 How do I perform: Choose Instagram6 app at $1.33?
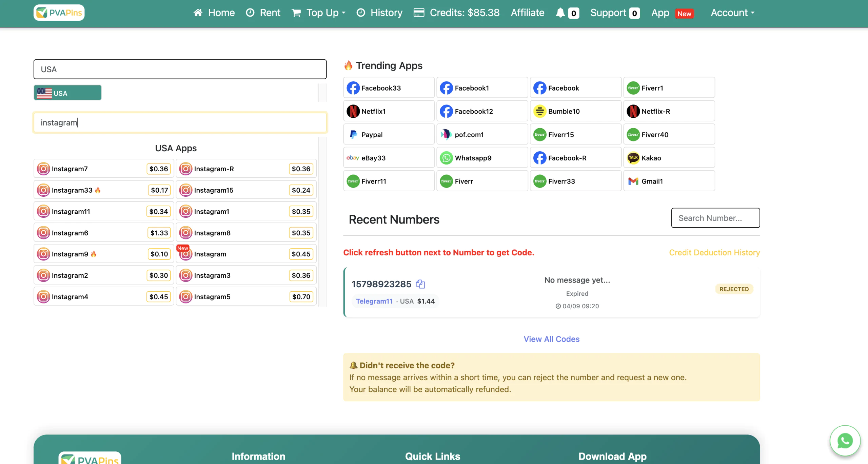point(104,233)
